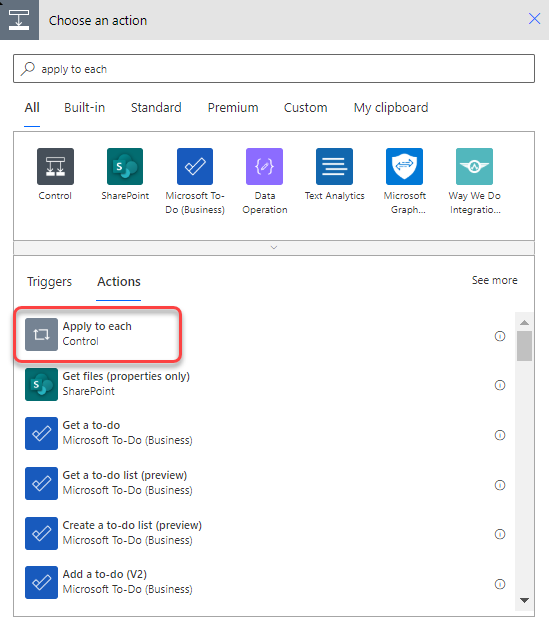The image size is (549, 633).
Task: Pick the Microsoft Graph connector icon
Action: 404,166
